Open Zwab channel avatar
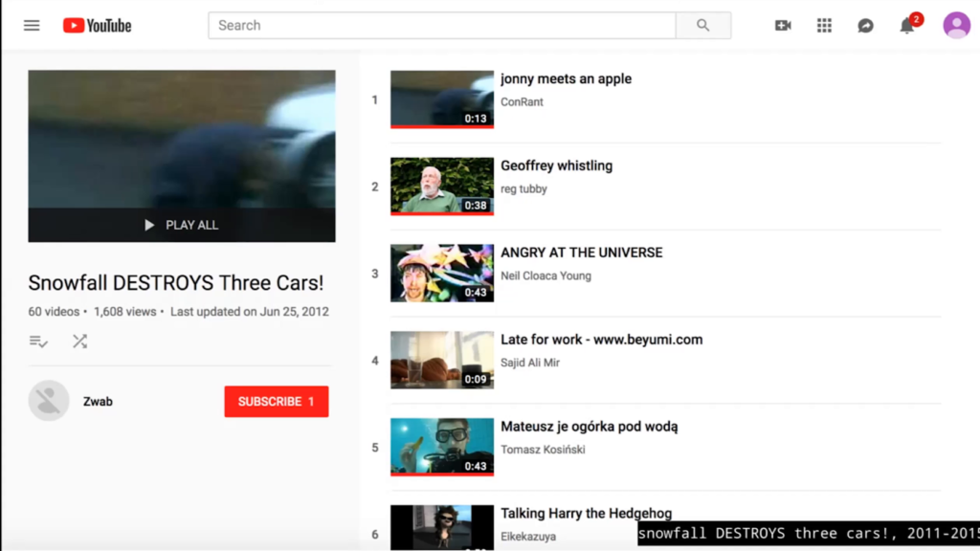This screenshot has height=551, width=980. 49,401
